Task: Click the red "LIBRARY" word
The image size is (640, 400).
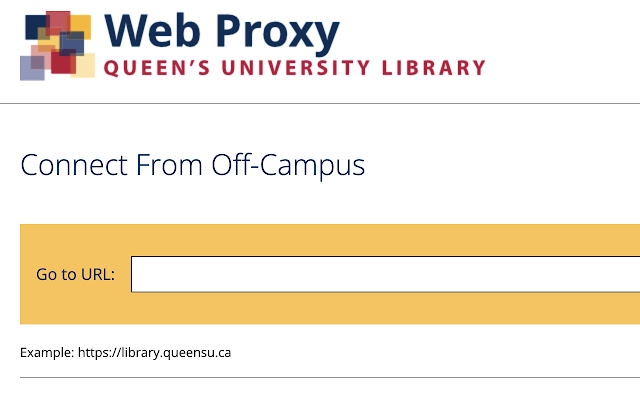Action: coord(436,69)
